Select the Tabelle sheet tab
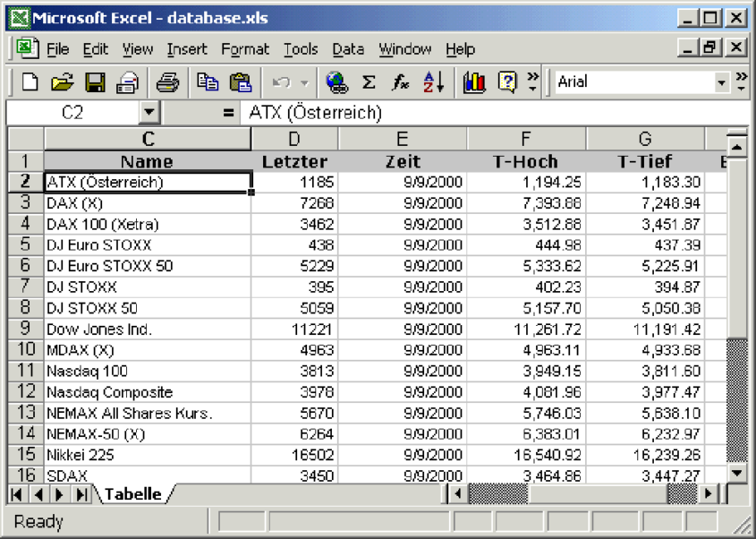The height and width of the screenshot is (539, 756). click(133, 494)
